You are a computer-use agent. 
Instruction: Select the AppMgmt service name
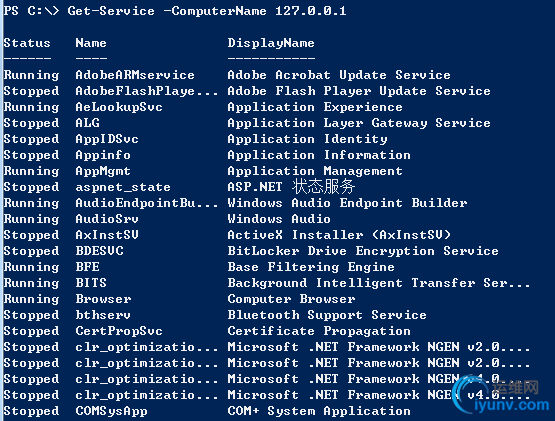(x=103, y=171)
